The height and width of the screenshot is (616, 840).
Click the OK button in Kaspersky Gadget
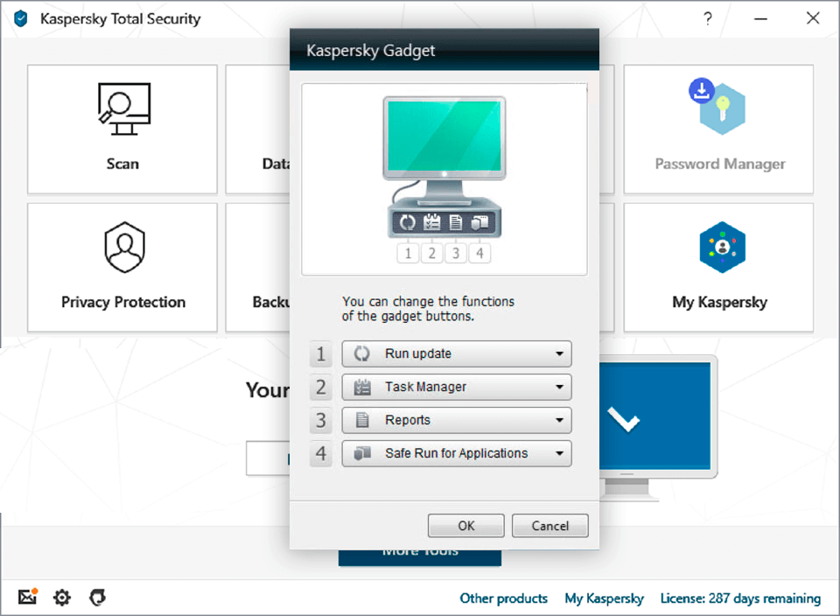(x=466, y=526)
